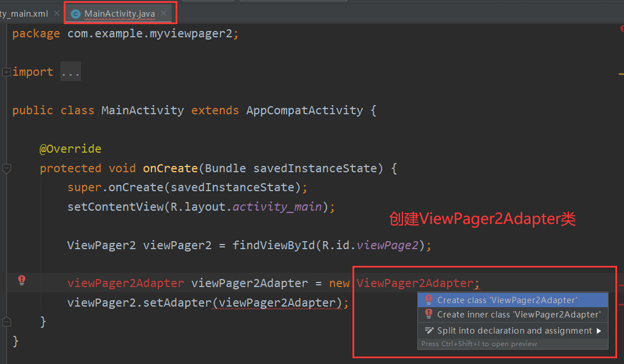Close the activity_main.xml tab

click(x=57, y=14)
